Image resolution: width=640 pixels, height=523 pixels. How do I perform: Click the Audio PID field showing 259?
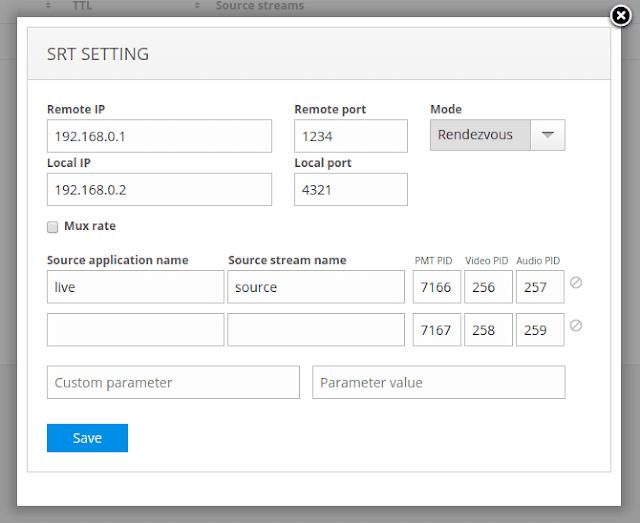(x=540, y=330)
